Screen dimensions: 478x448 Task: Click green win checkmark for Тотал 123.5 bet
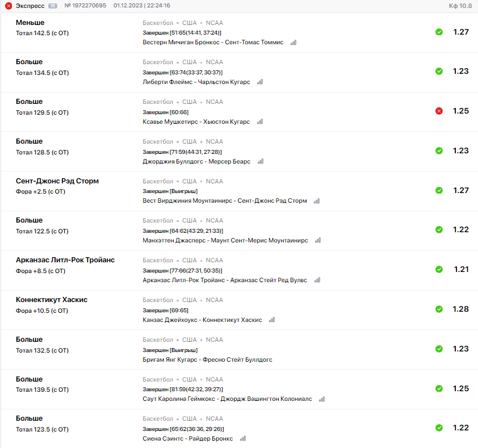click(439, 428)
